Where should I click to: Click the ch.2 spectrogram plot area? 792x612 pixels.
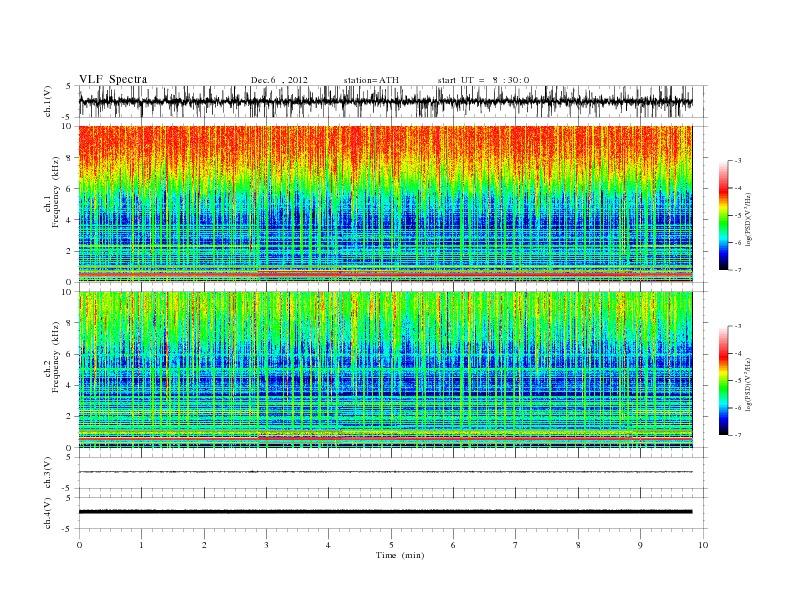385,370
